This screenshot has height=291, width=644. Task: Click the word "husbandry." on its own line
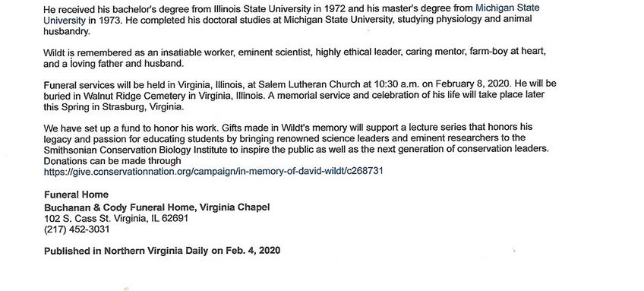67,31
